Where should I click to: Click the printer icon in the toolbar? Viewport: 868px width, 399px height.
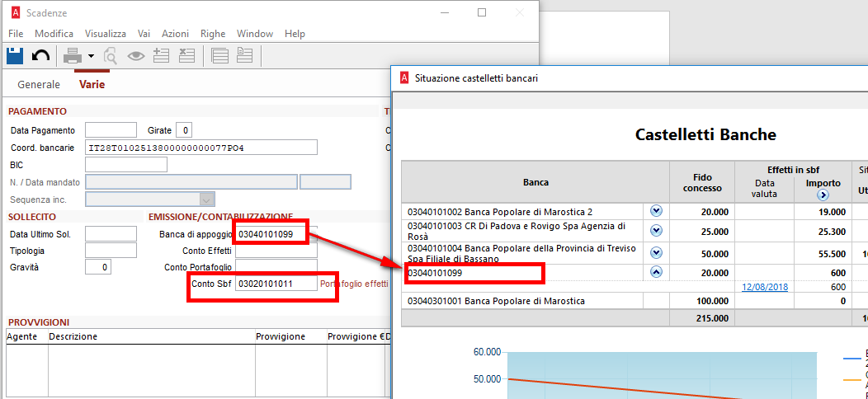tap(73, 56)
